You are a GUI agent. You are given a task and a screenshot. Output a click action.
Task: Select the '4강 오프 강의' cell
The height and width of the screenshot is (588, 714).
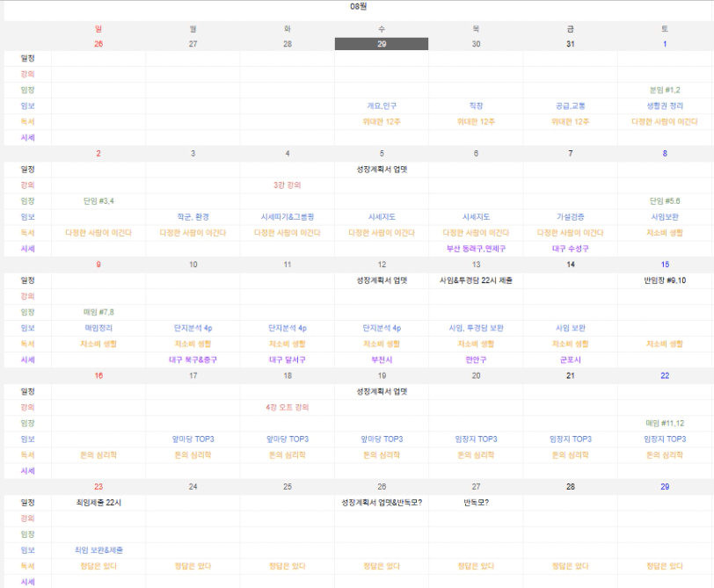(288, 407)
